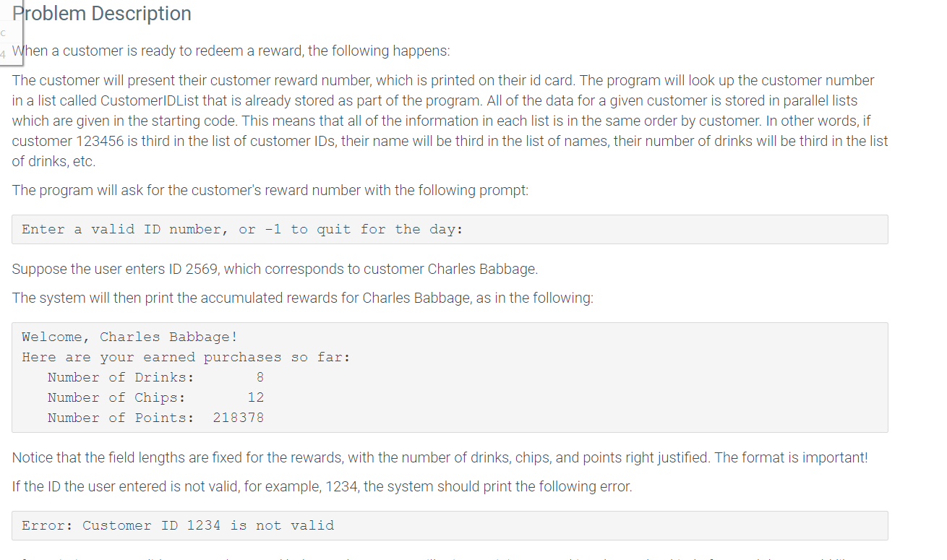The height and width of the screenshot is (560, 947).
Task: Click the 'Number of Chips:' label
Action: (116, 397)
